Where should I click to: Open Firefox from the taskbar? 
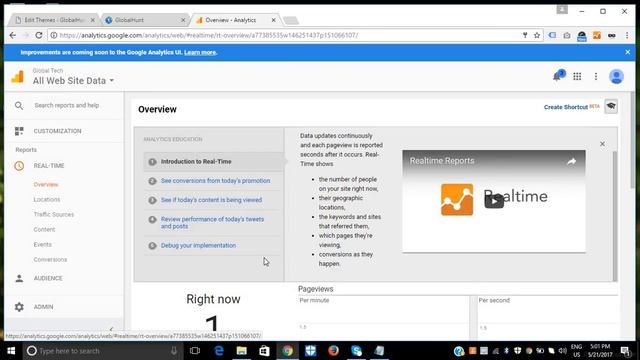333,351
